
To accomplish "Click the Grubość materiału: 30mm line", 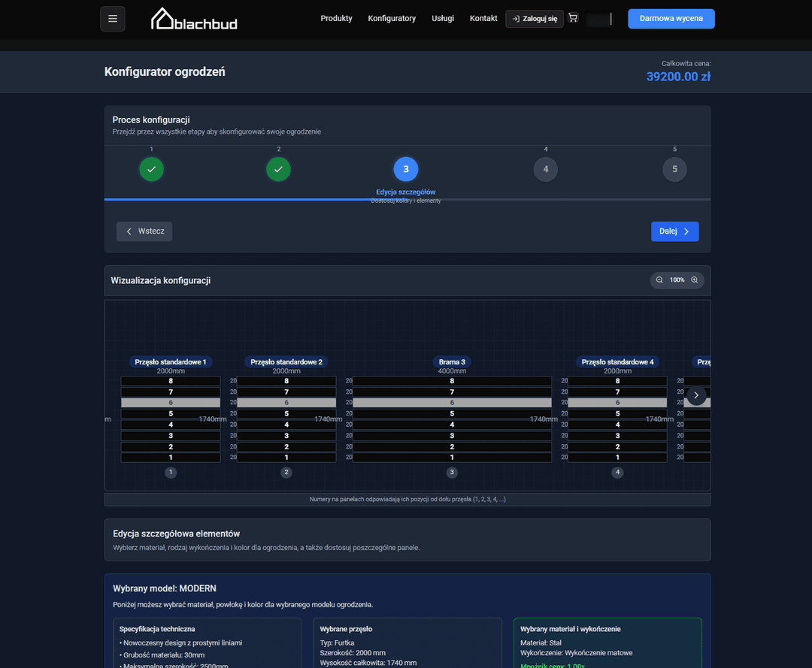I will [162, 654].
